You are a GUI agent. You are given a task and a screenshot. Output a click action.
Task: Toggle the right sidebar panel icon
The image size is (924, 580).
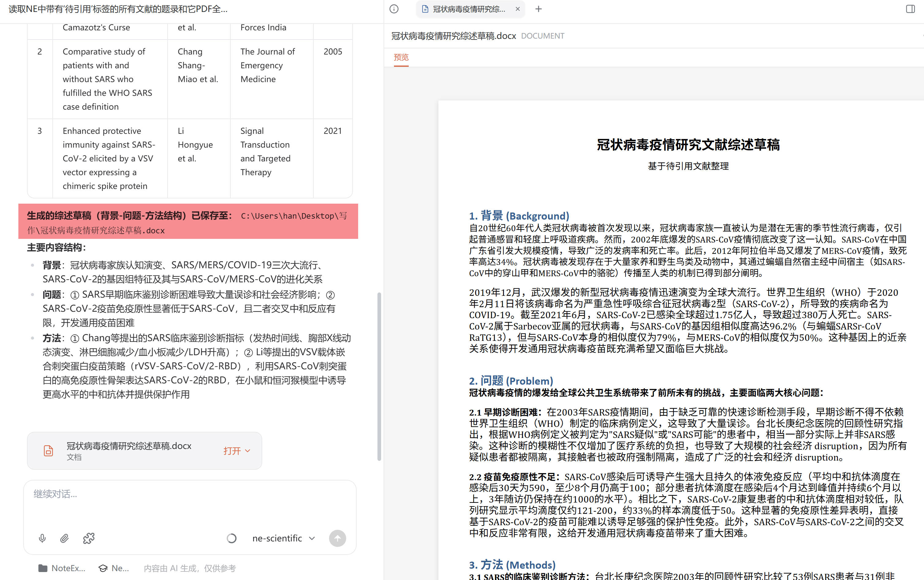pyautogui.click(x=910, y=9)
